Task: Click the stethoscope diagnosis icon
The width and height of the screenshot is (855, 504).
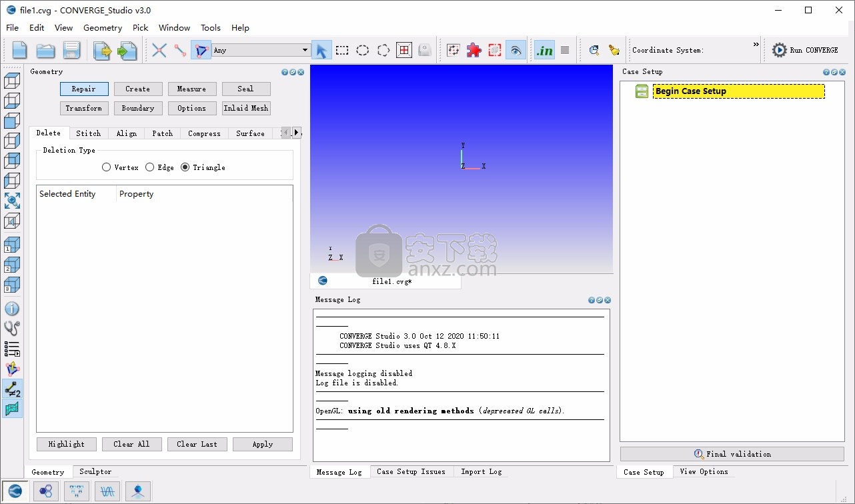Action: pyautogui.click(x=12, y=328)
